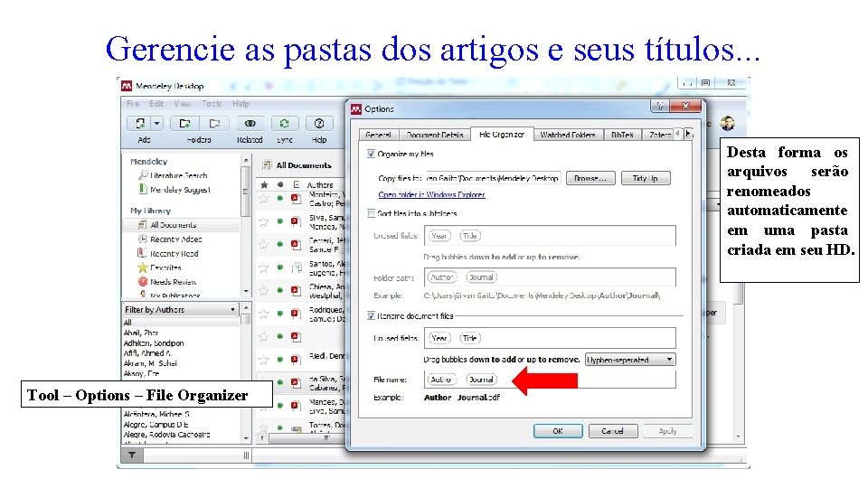Toggle read status dot on the Silva row
Screen dimensions: 868x488
280,221
